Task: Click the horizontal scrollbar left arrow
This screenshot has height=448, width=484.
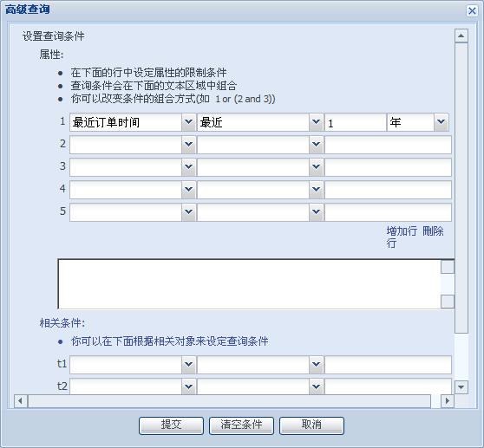Action: pyautogui.click(x=21, y=401)
